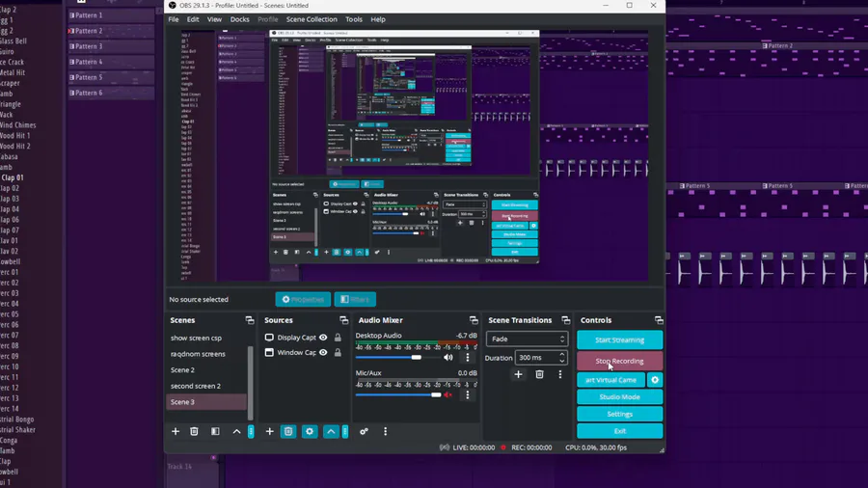Open scene filters icon in Scenes toolbar
The height and width of the screenshot is (488, 868).
click(x=215, y=431)
